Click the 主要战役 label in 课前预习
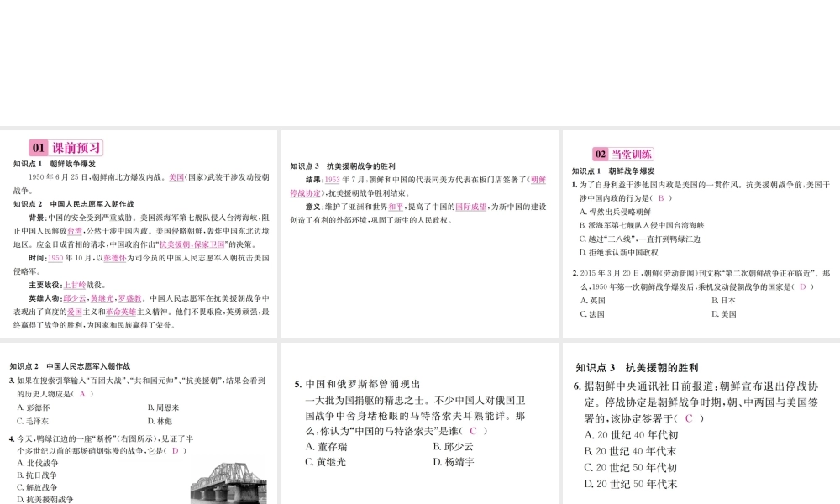 pyautogui.click(x=45, y=286)
